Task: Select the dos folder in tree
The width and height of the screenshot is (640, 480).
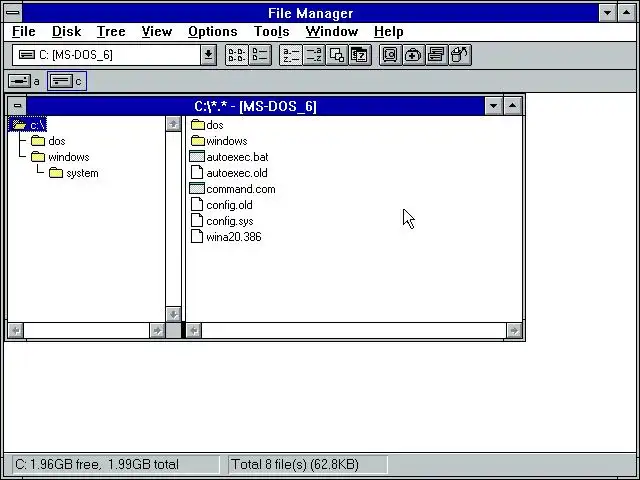Action: (x=48, y=141)
